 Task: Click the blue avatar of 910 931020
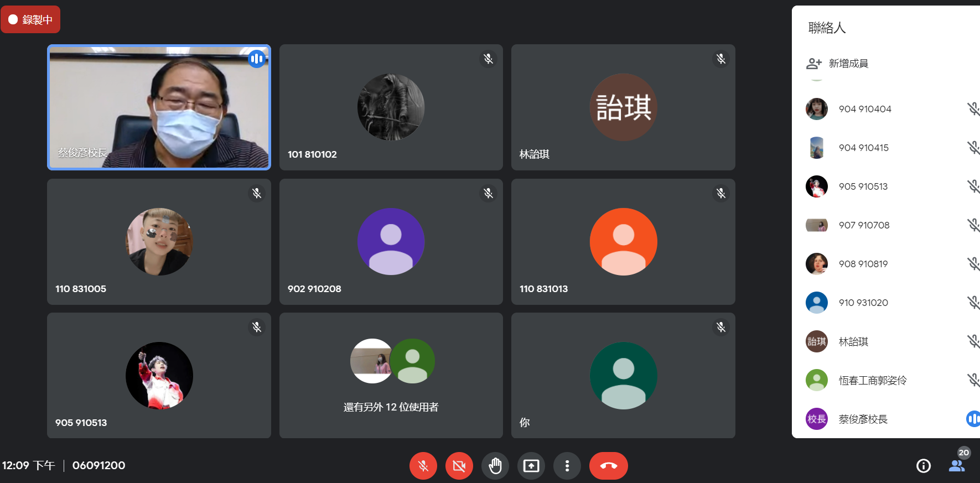pos(817,303)
